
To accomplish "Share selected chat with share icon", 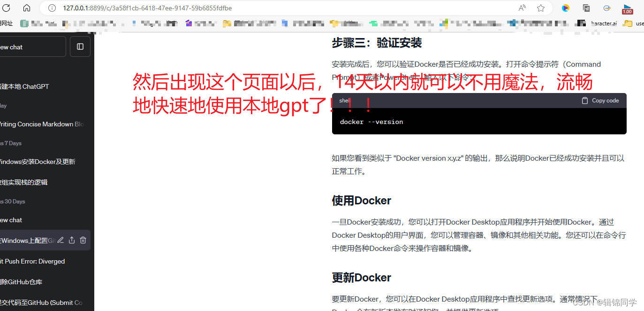I will [72, 240].
